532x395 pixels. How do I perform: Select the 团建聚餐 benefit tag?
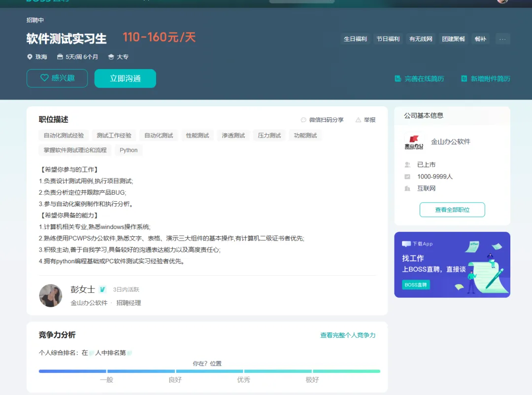click(x=453, y=39)
